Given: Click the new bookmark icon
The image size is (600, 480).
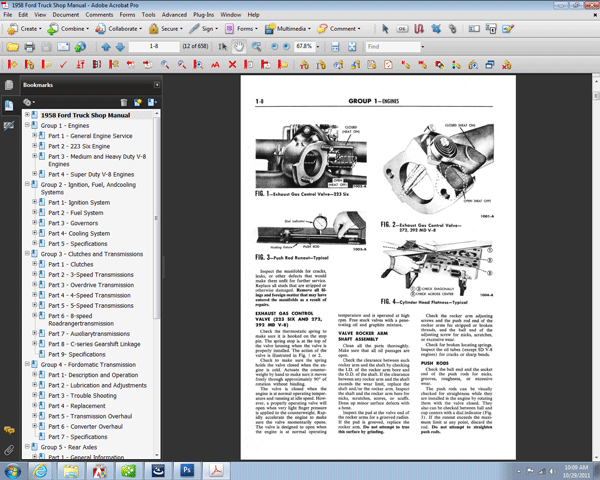Looking at the screenshot, I should click(x=138, y=102).
